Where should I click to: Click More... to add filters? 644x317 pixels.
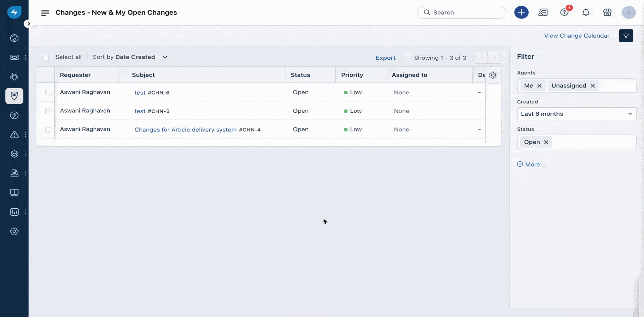pos(531,164)
